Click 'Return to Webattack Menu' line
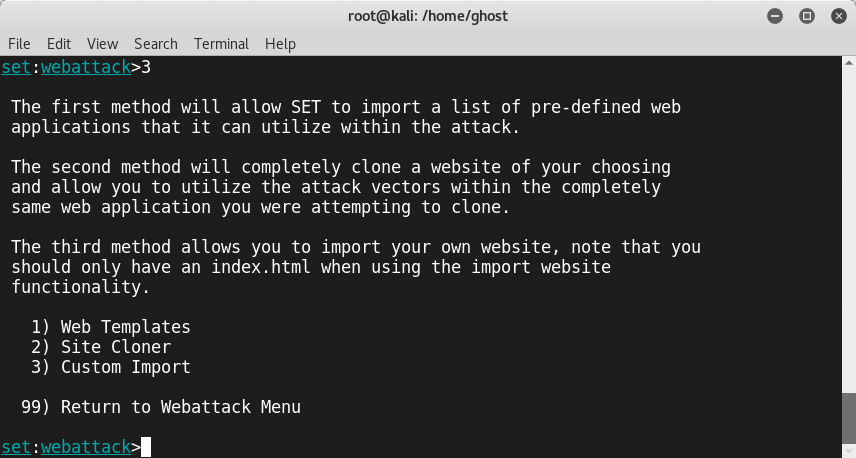Screen dimensions: 856x458 click(x=160, y=407)
